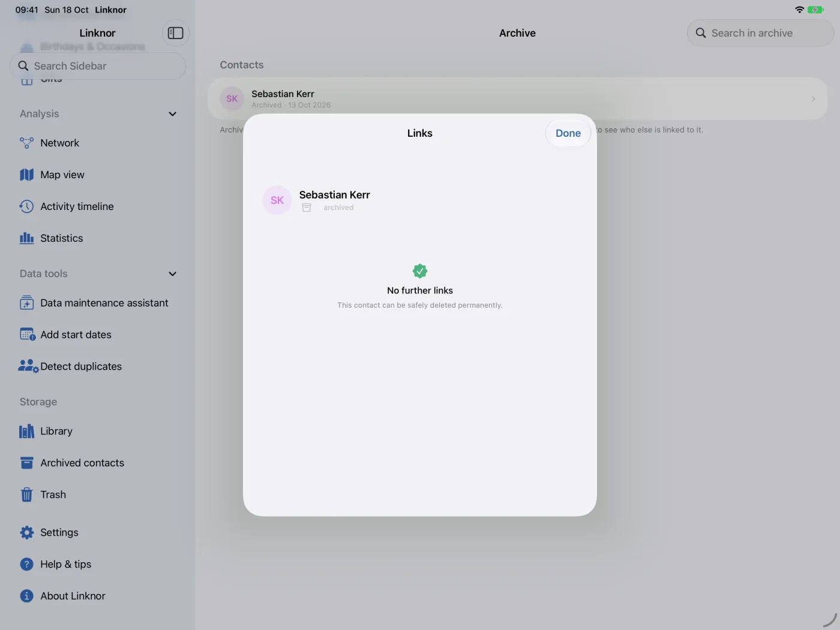The image size is (840, 630).
Task: Click the battery status icon
Action: coord(815,10)
